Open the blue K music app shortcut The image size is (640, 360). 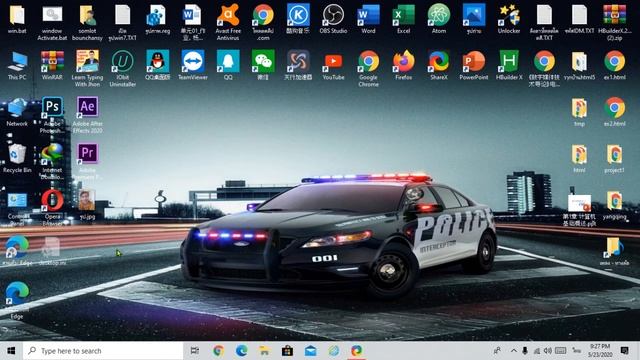298,15
